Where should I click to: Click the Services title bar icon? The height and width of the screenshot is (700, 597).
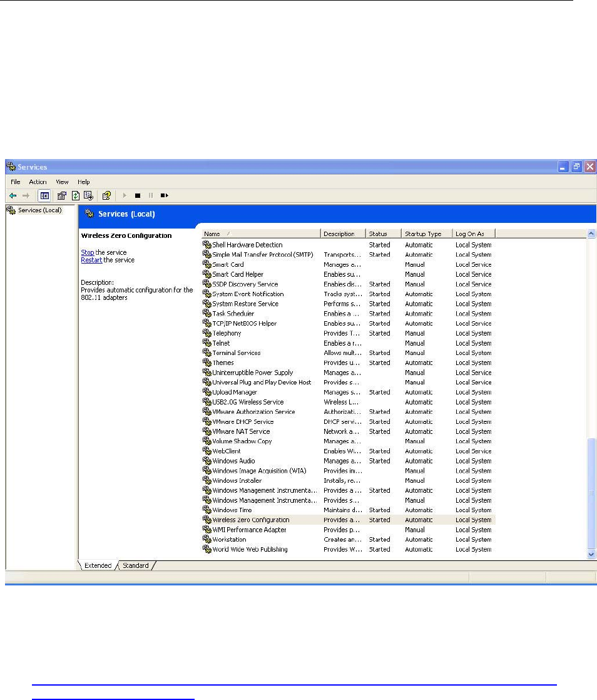(x=11, y=167)
